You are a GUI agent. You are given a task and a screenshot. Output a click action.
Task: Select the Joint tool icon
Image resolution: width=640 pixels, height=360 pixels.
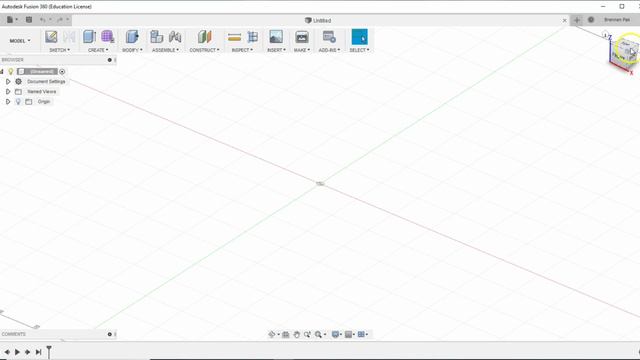coord(175,37)
